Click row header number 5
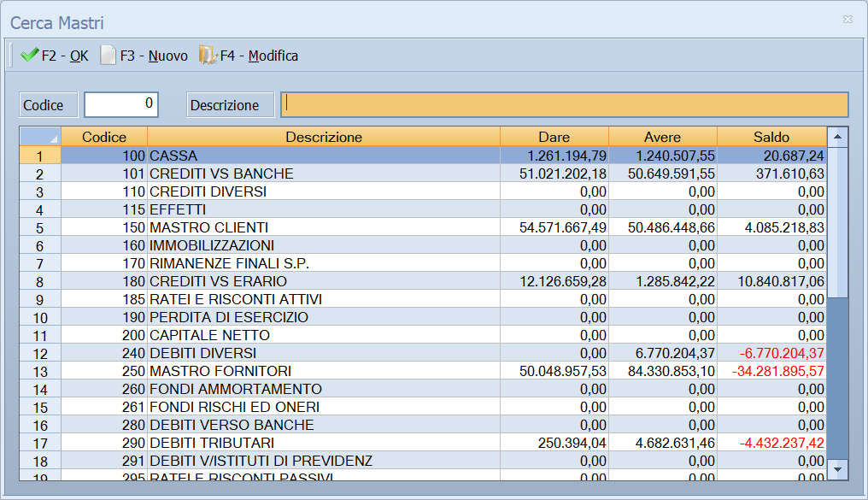Viewport: 868px width, 500px height. pos(40,227)
